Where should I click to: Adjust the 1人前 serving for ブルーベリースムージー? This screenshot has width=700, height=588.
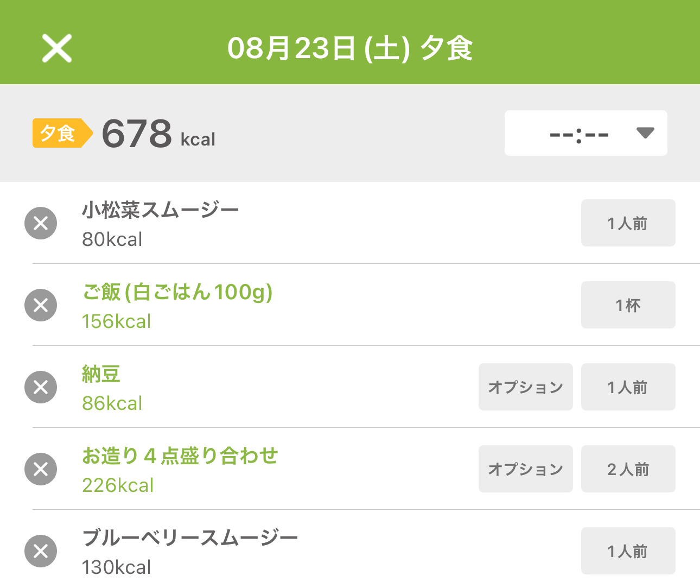(628, 551)
